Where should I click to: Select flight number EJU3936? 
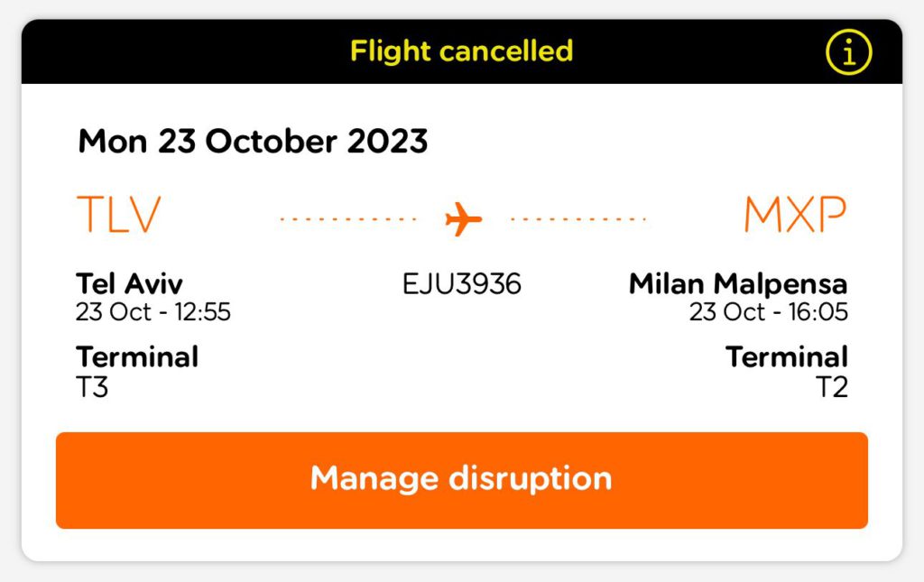pyautogui.click(x=461, y=284)
